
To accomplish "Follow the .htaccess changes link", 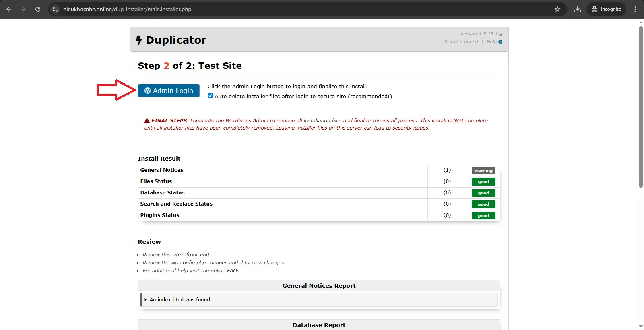I will point(262,263).
